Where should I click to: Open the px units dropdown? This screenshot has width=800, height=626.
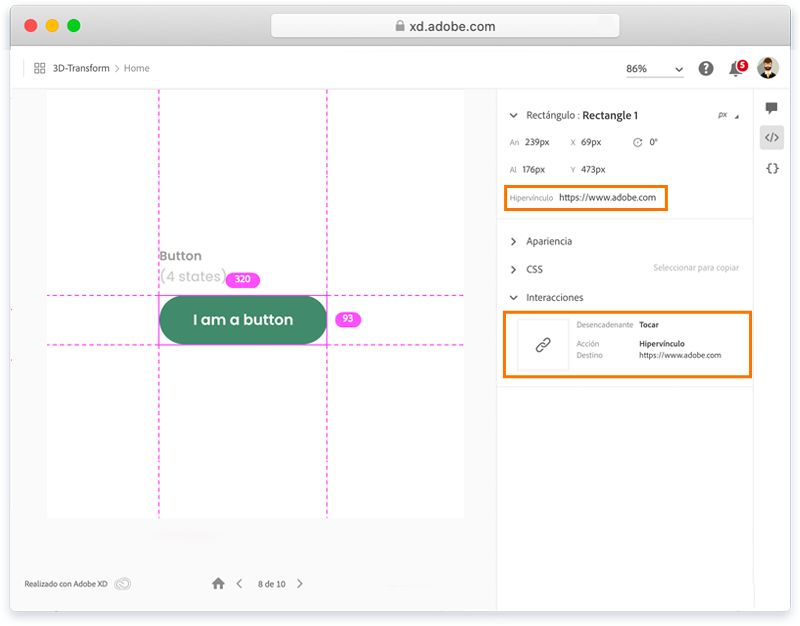click(x=727, y=116)
